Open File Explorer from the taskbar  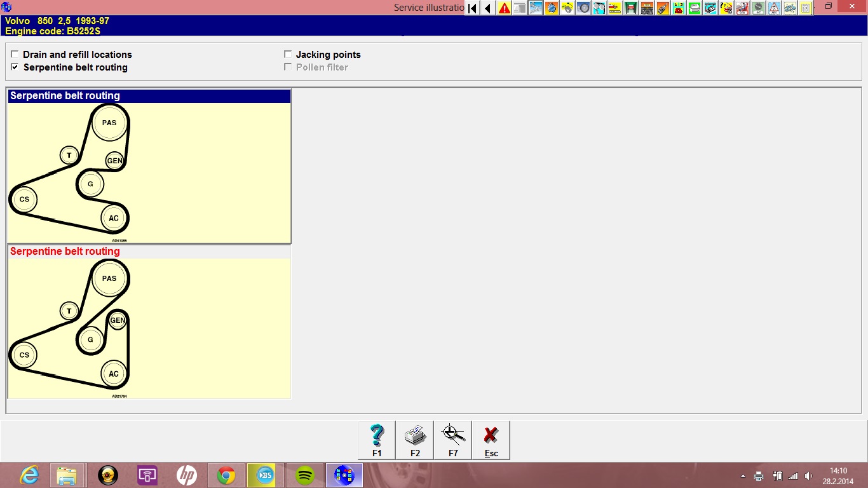coord(67,475)
